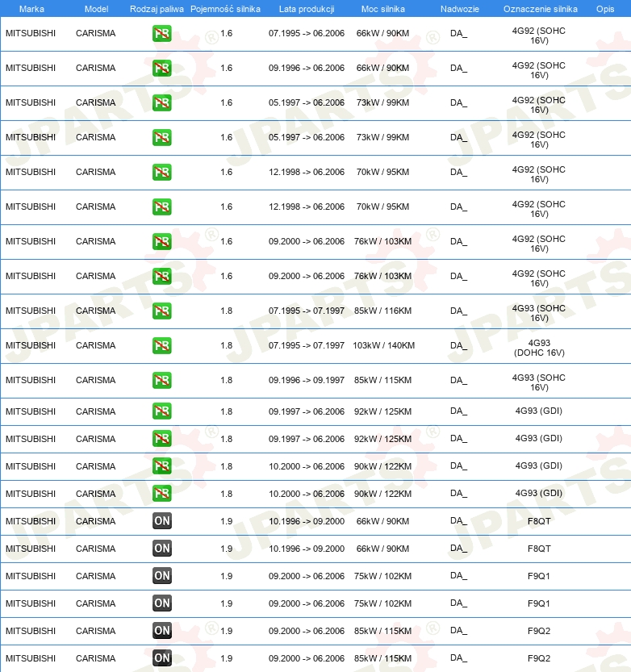631x672 pixels.
Task: Click 1.6 capacity in 07.1995 -> 06.2006 row
Action: click(x=226, y=33)
